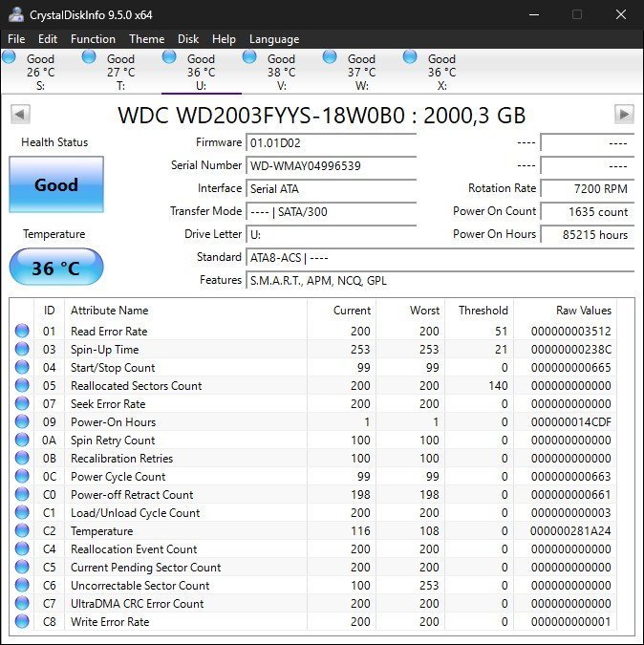Viewport: 644px width, 645px height.
Task: Click status orb for Read Error Rate
Action: click(x=22, y=332)
